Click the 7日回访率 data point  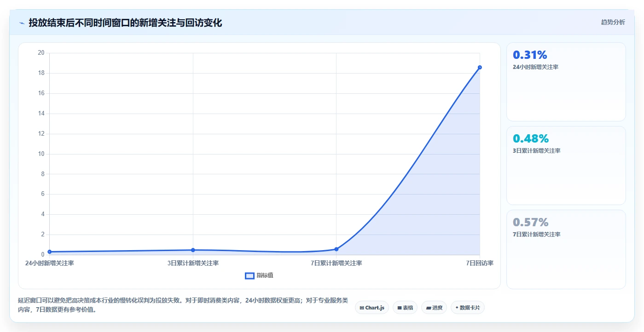(480, 67)
